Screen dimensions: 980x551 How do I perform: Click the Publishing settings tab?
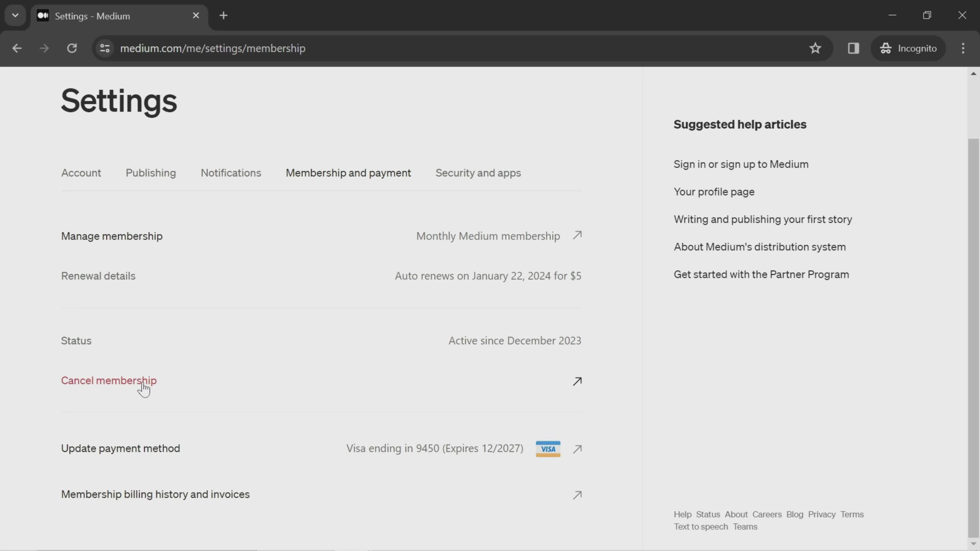pyautogui.click(x=151, y=173)
